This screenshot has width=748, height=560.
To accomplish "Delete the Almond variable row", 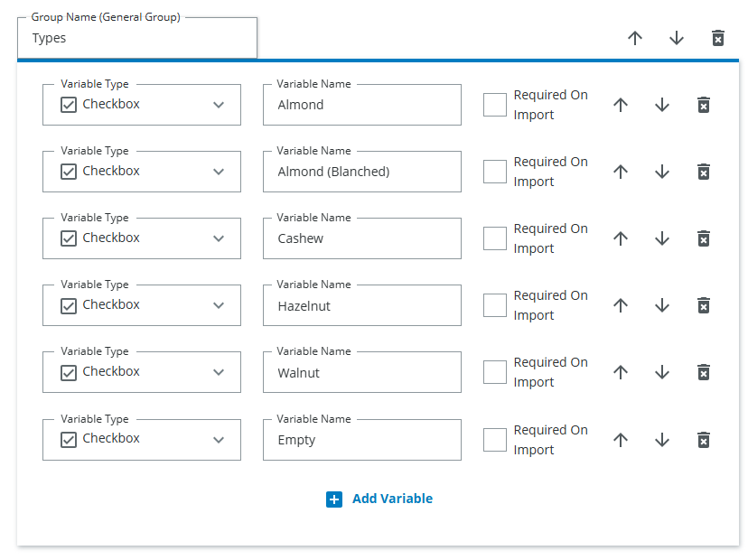I will click(x=704, y=105).
